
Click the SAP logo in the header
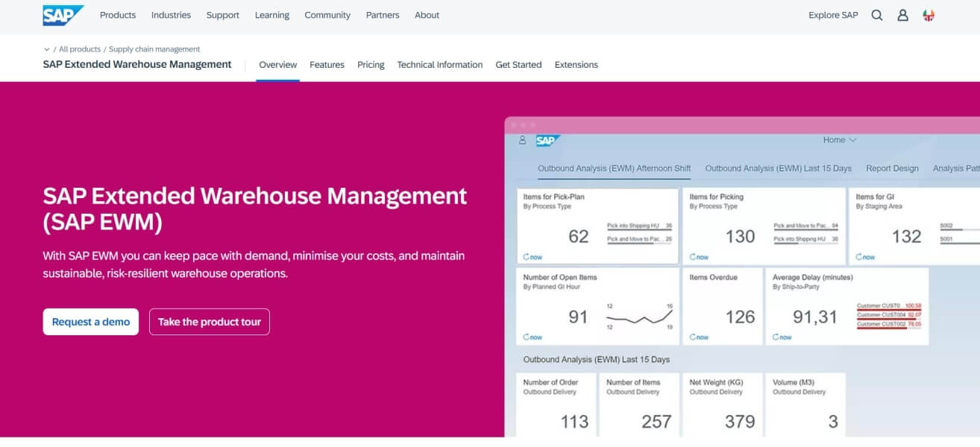pyautogui.click(x=63, y=15)
